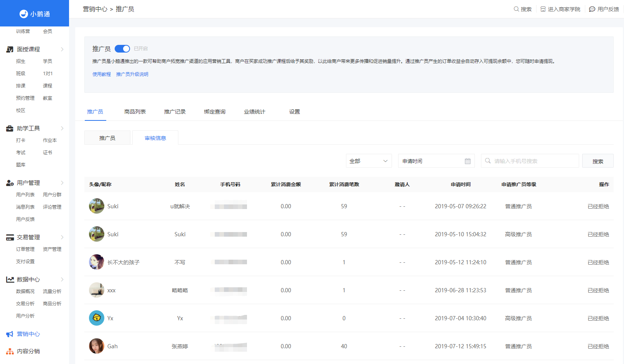Click avatar of user Yx

(x=97, y=318)
